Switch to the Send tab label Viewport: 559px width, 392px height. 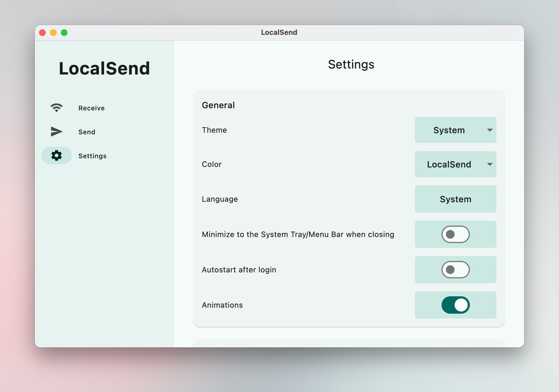(87, 132)
